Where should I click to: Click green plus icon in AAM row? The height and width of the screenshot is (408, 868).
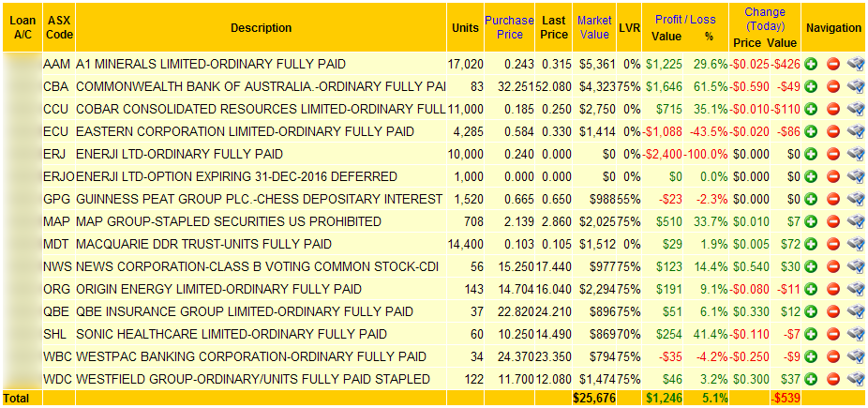point(812,64)
